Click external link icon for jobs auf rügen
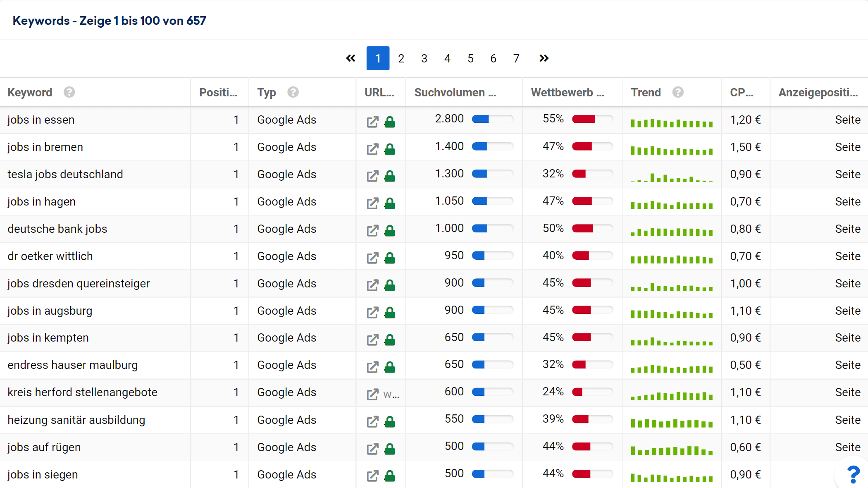The image size is (868, 488). [x=372, y=449]
